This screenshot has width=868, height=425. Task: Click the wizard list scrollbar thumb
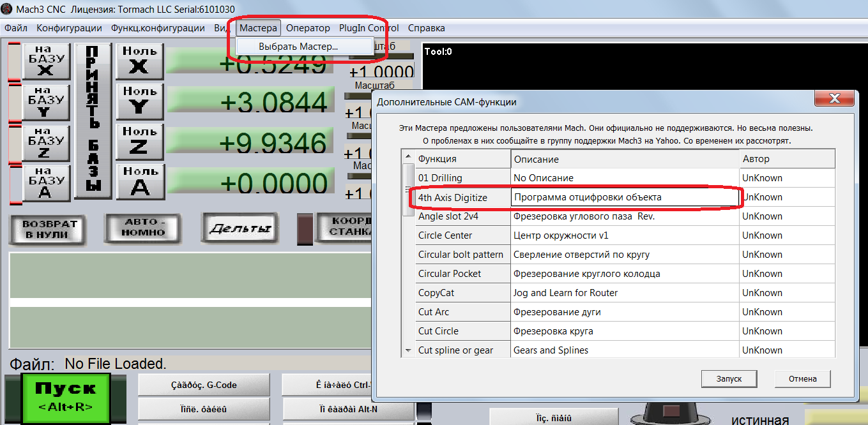pos(408,190)
